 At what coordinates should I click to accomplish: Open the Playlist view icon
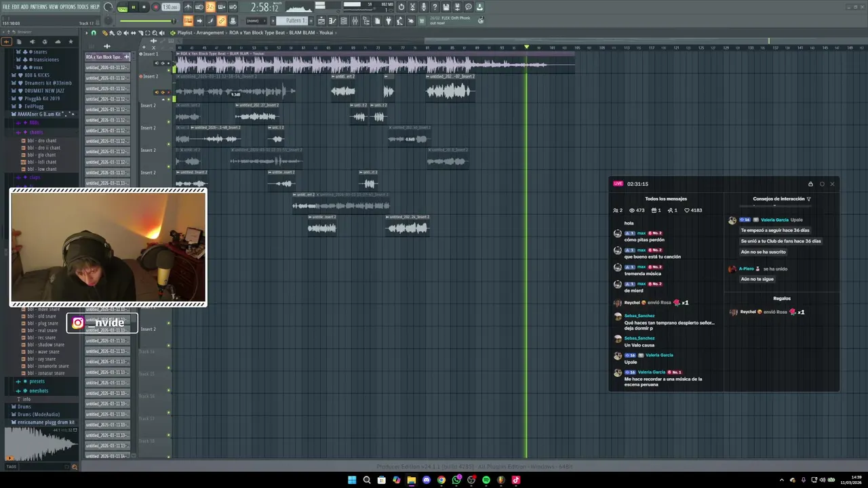(x=321, y=21)
